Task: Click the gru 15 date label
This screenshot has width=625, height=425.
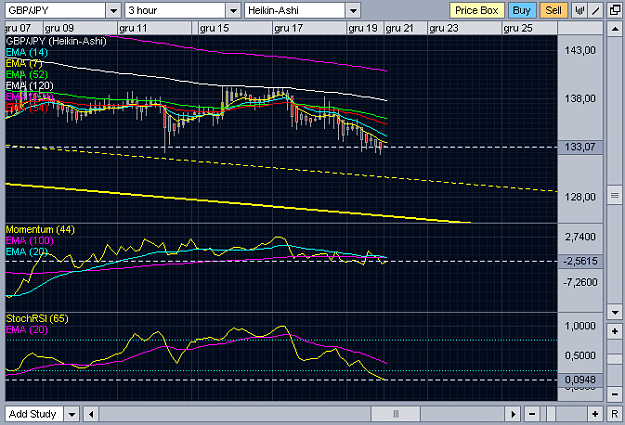Action: 214,28
